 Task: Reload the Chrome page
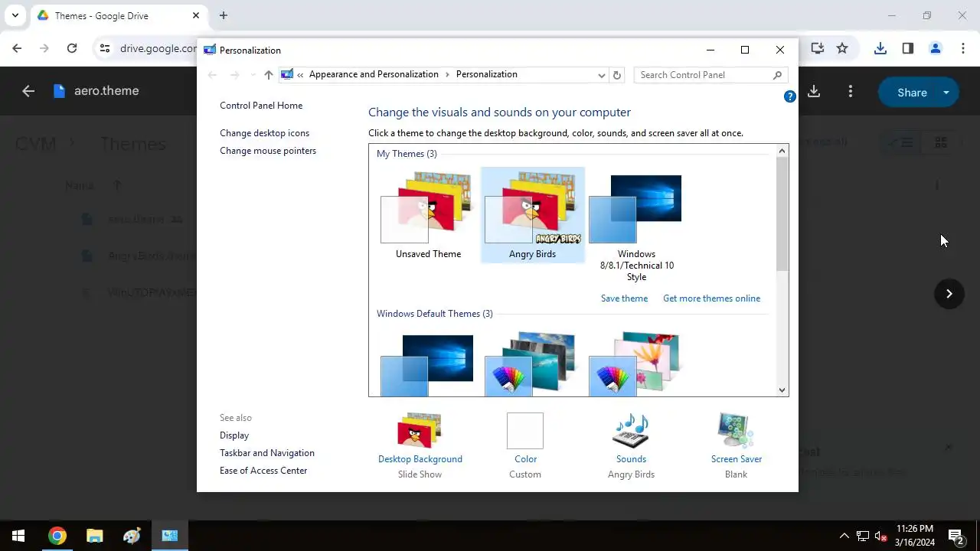point(72,48)
